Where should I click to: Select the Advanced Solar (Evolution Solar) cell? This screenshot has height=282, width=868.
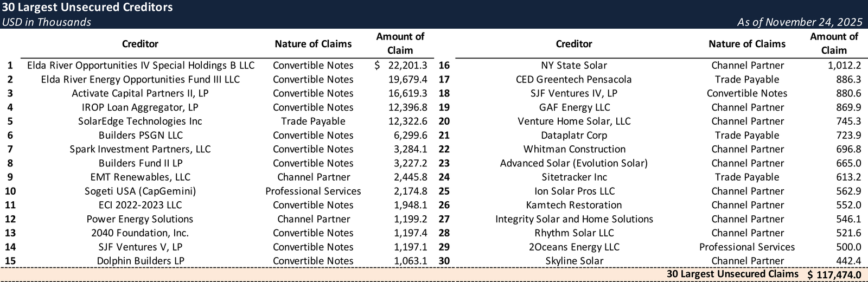click(x=574, y=163)
